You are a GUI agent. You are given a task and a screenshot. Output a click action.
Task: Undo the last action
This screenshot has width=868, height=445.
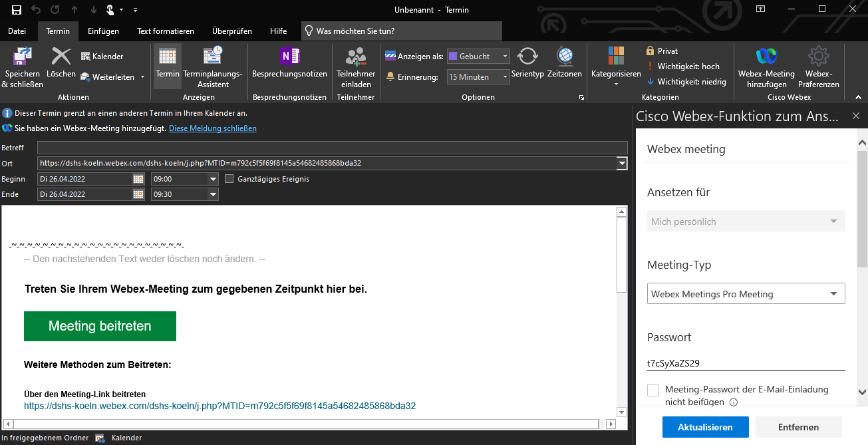[x=37, y=9]
